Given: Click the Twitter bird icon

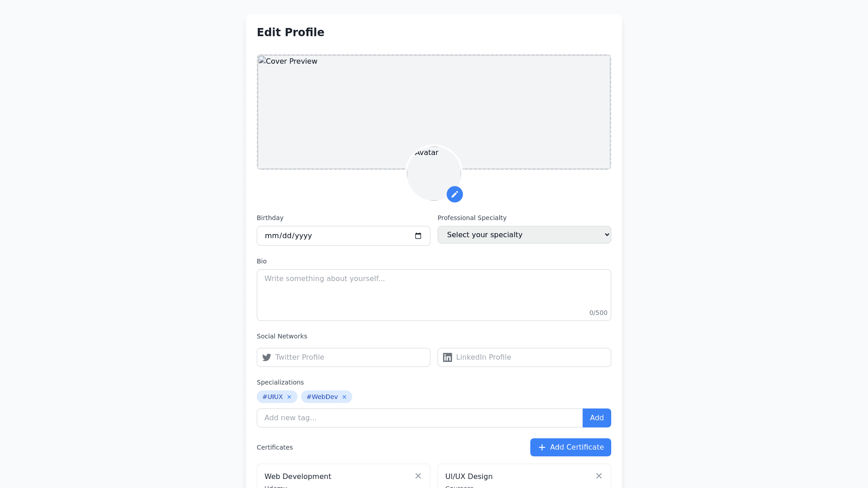Looking at the screenshot, I should [x=267, y=357].
